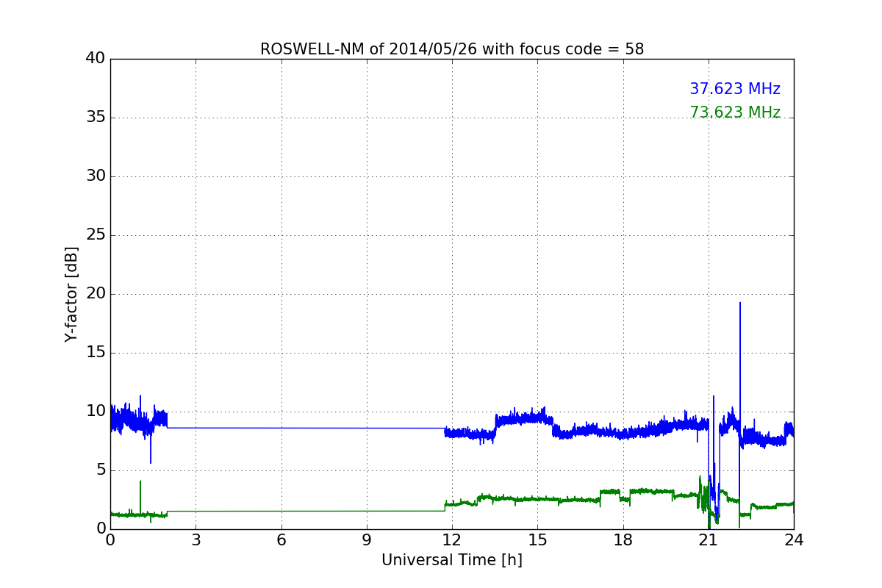Click y-axis tick label 25
The image size is (882, 588).
pyautogui.click(x=96, y=235)
